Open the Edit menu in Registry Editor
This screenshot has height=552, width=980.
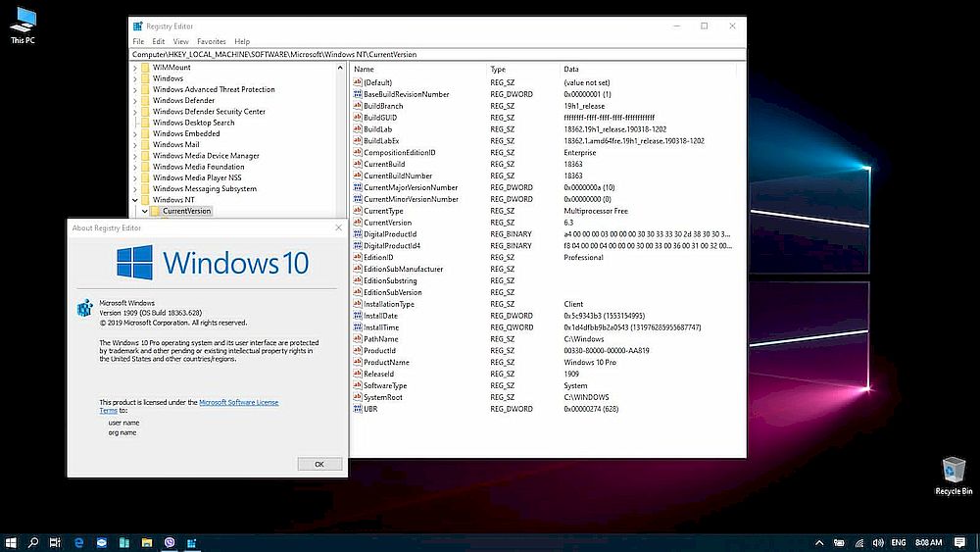click(x=158, y=41)
